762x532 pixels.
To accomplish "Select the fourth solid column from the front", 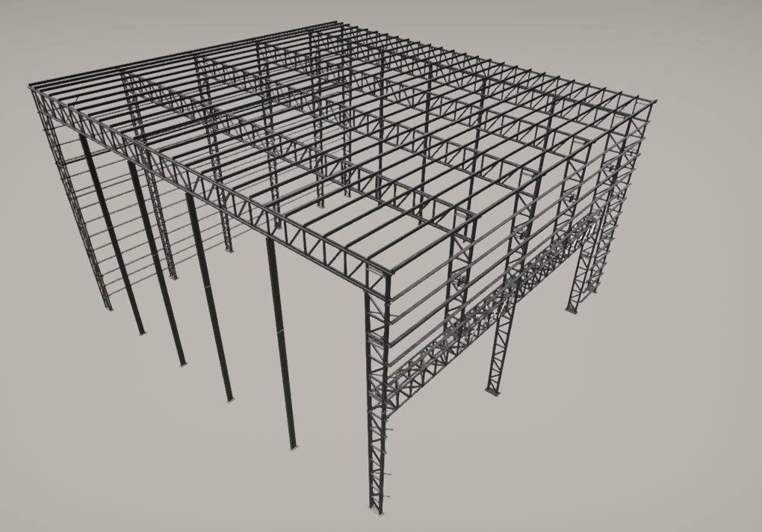I will (117, 239).
